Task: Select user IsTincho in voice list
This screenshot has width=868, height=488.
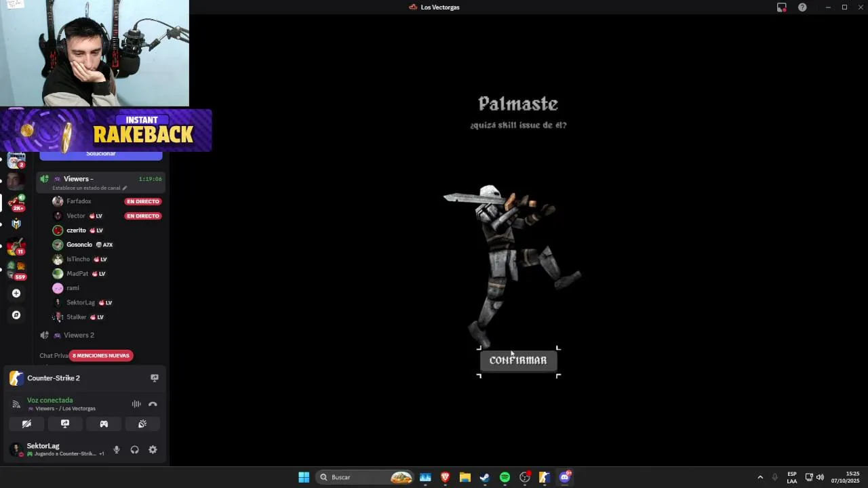Action: click(x=78, y=259)
